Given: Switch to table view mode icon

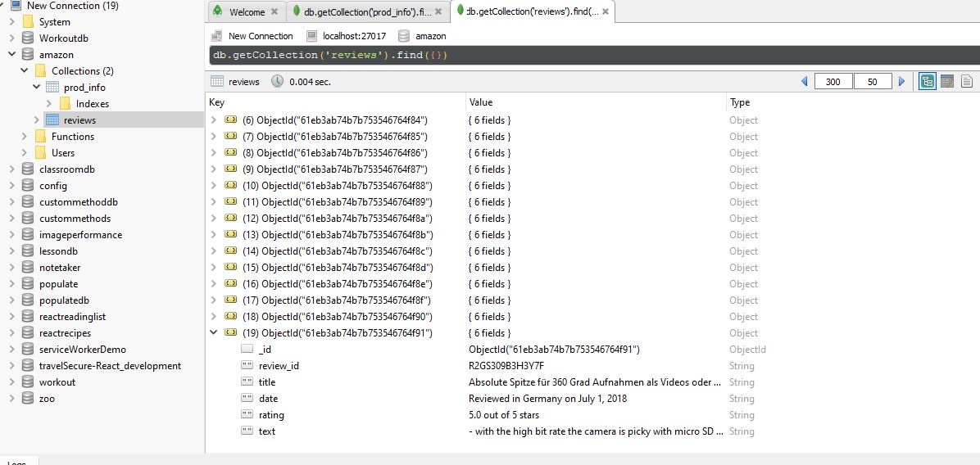Looking at the screenshot, I should (947, 81).
